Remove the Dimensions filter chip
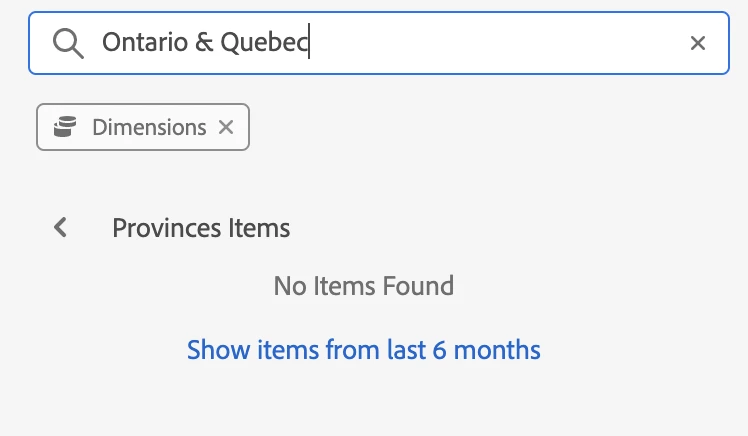748x436 pixels. pyautogui.click(x=226, y=127)
